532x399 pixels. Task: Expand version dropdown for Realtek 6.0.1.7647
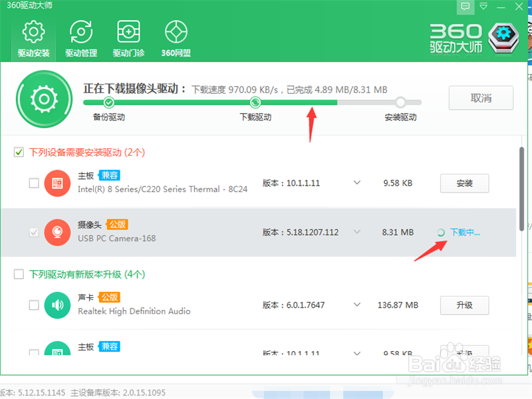(x=357, y=305)
